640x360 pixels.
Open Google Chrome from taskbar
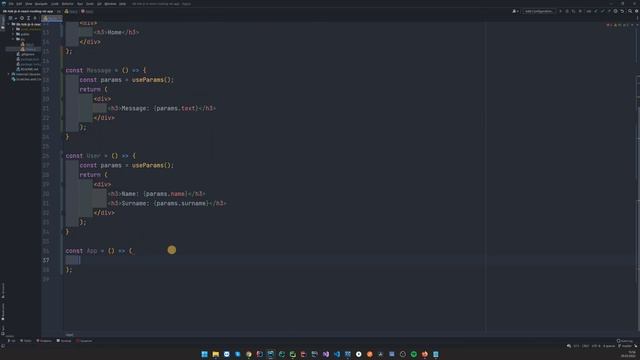click(249, 354)
